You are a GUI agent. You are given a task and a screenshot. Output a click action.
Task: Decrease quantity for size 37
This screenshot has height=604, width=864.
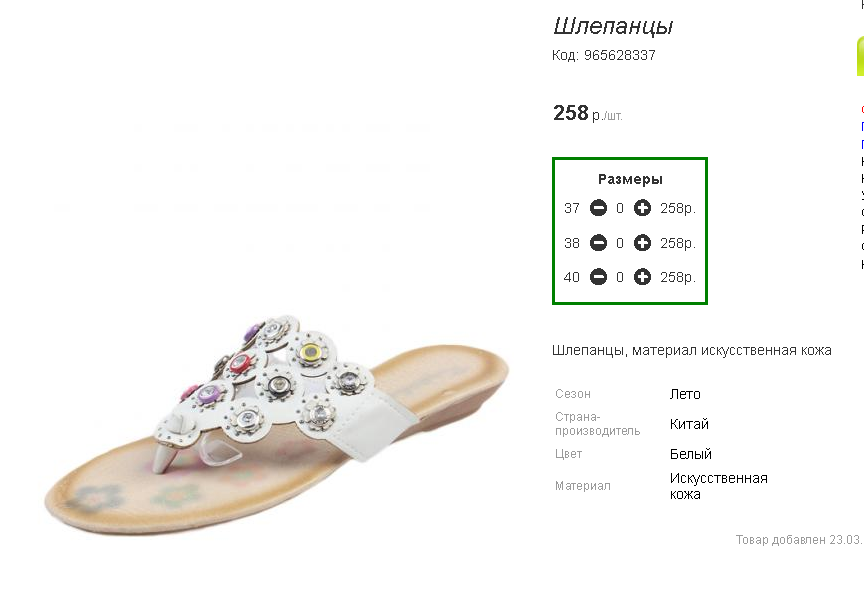point(598,208)
